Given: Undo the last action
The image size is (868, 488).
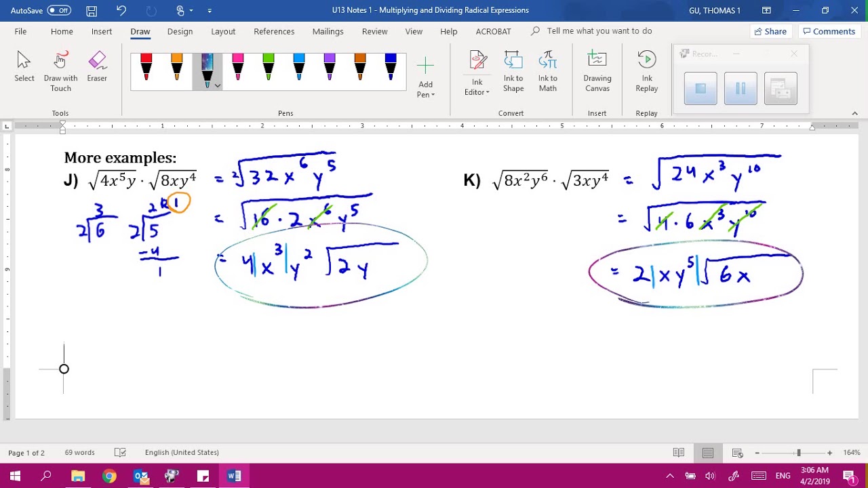Looking at the screenshot, I should [121, 11].
